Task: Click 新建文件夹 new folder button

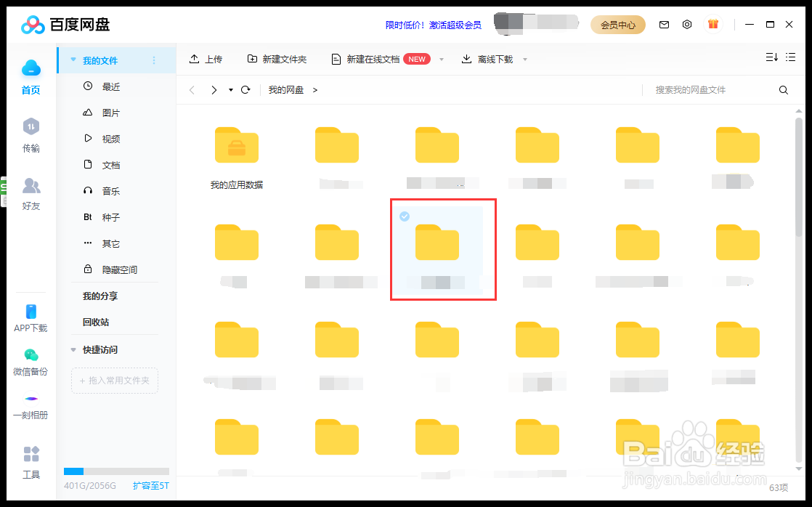Action: [277, 59]
